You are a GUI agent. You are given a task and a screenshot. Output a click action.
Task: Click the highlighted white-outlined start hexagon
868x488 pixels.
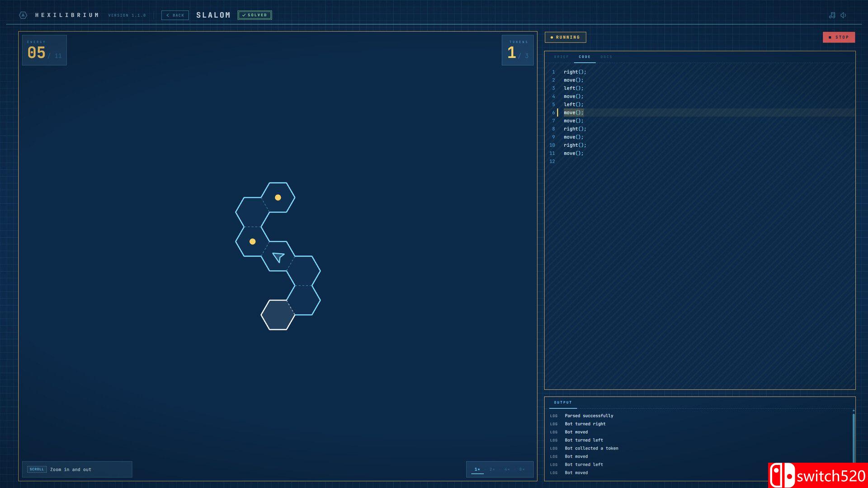click(x=278, y=315)
